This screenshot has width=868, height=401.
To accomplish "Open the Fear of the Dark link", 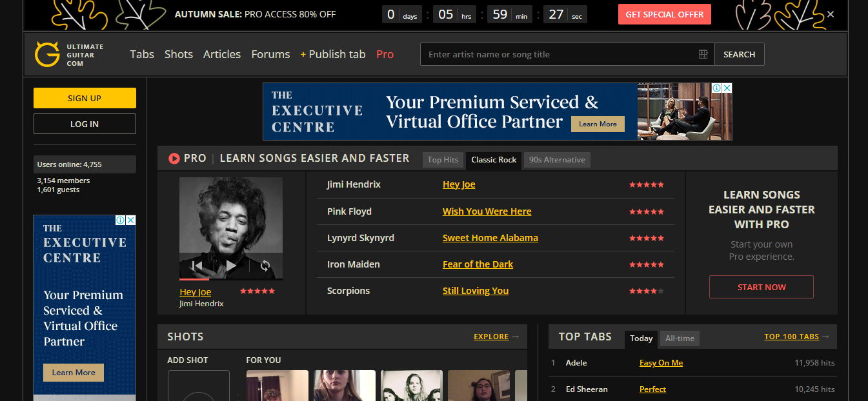I will [478, 264].
